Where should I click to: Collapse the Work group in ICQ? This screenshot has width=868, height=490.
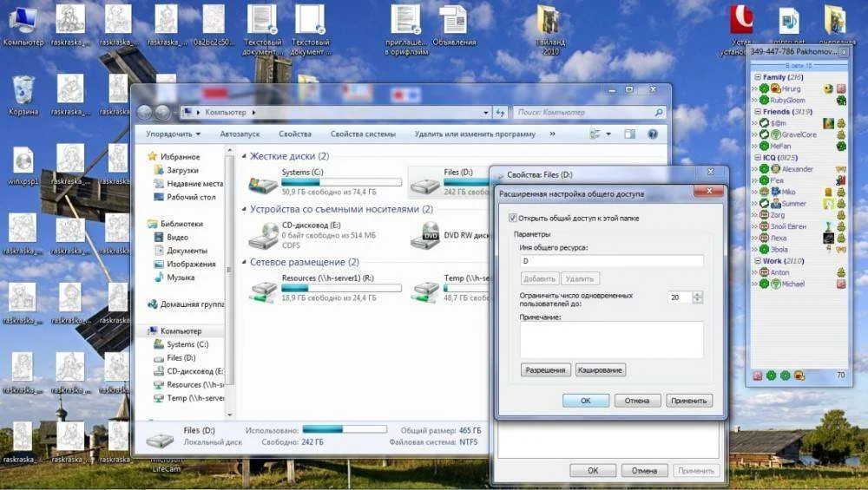(x=758, y=260)
